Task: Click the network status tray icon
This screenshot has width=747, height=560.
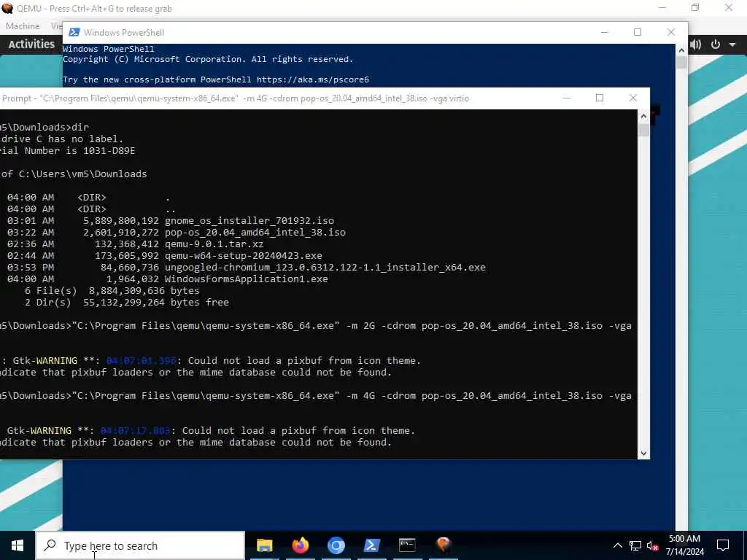Action: pos(635,545)
